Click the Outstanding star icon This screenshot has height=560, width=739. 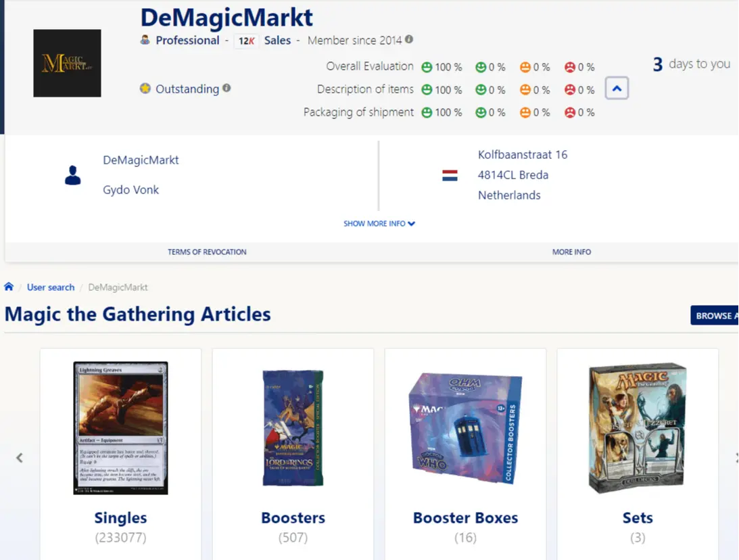coord(145,89)
